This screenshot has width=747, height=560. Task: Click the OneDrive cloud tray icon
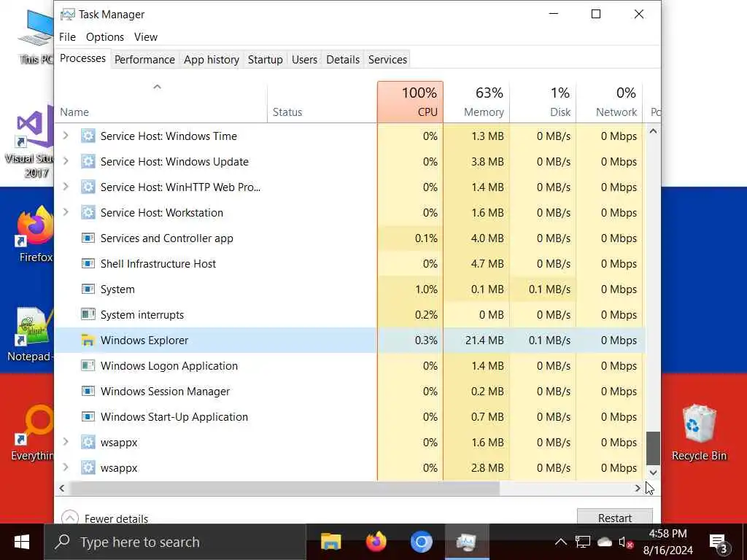click(605, 542)
